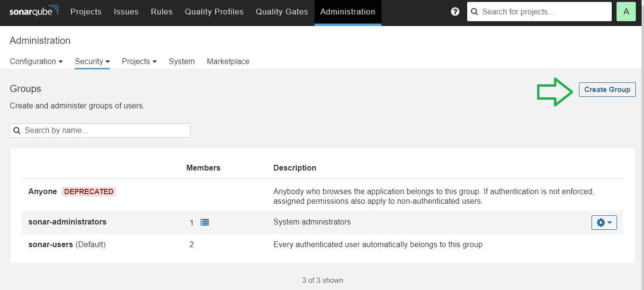Click the SonarQube logo
The height and width of the screenshot is (290, 644).
[34, 11]
